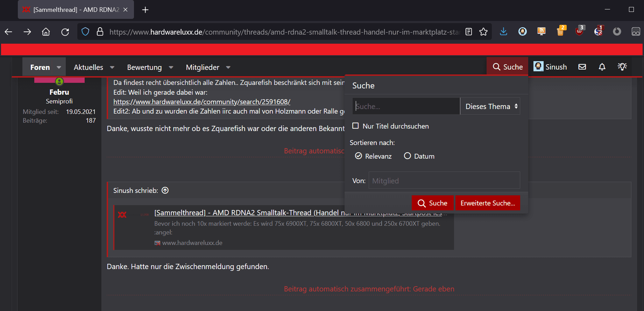Focus the Suche keyword input field
Image resolution: width=644 pixels, height=311 pixels.
(x=406, y=106)
